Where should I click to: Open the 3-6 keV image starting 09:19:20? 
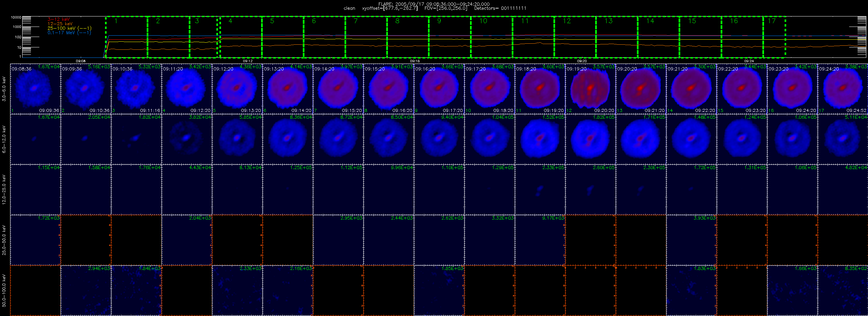591,88
